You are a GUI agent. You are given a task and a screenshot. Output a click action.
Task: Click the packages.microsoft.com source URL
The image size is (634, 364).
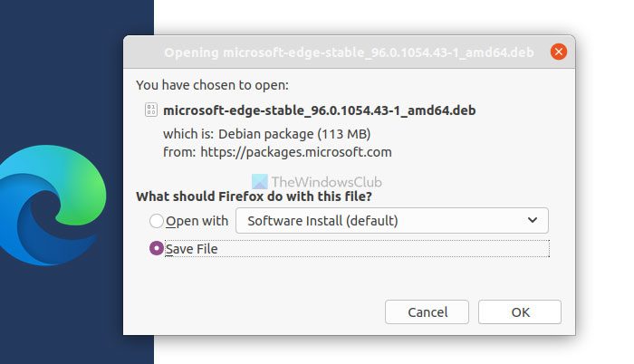coord(295,152)
